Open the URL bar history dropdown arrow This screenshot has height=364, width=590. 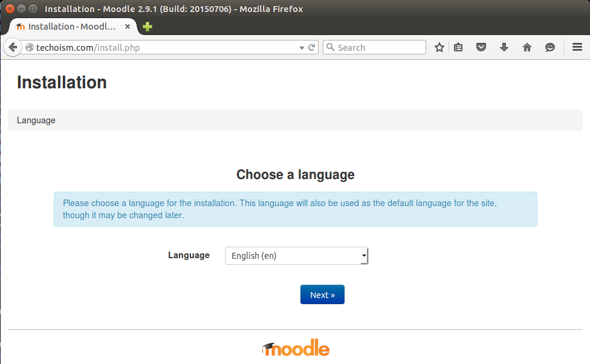pyautogui.click(x=302, y=48)
